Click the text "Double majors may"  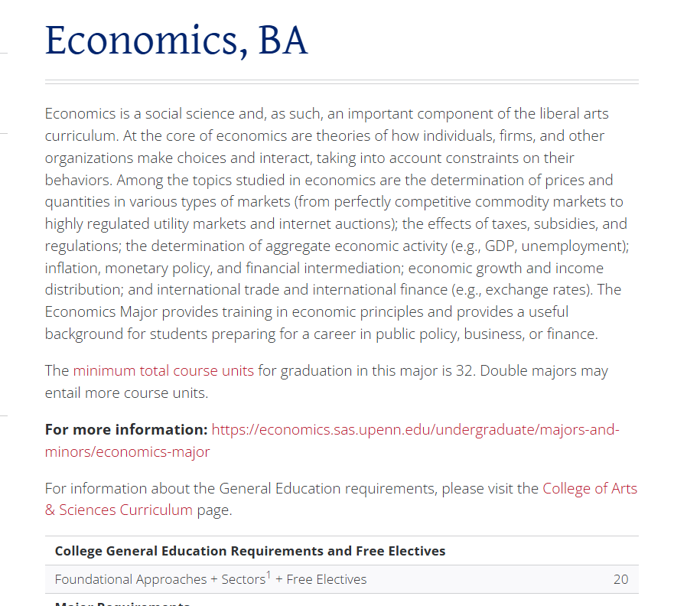pos(544,370)
